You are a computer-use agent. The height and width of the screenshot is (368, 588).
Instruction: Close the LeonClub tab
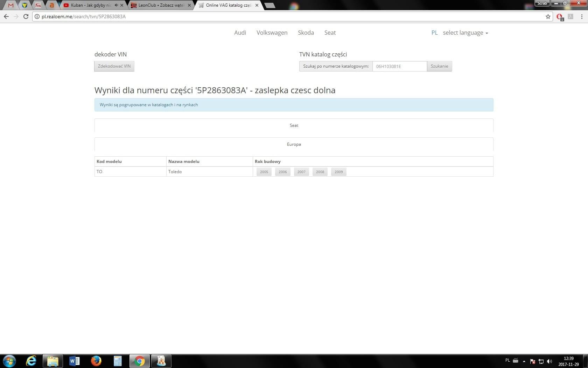[x=189, y=5]
